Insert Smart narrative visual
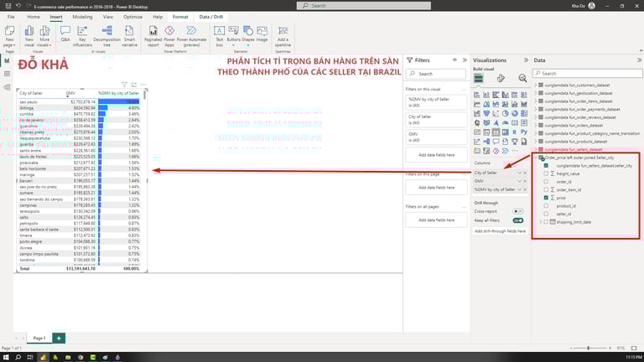644x362 pixels. [129, 36]
